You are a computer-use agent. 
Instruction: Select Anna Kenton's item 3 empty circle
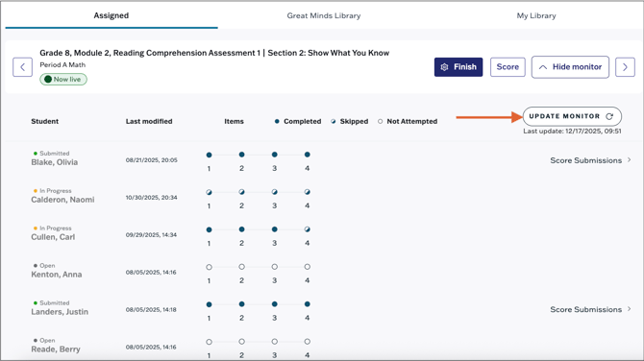[274, 267]
